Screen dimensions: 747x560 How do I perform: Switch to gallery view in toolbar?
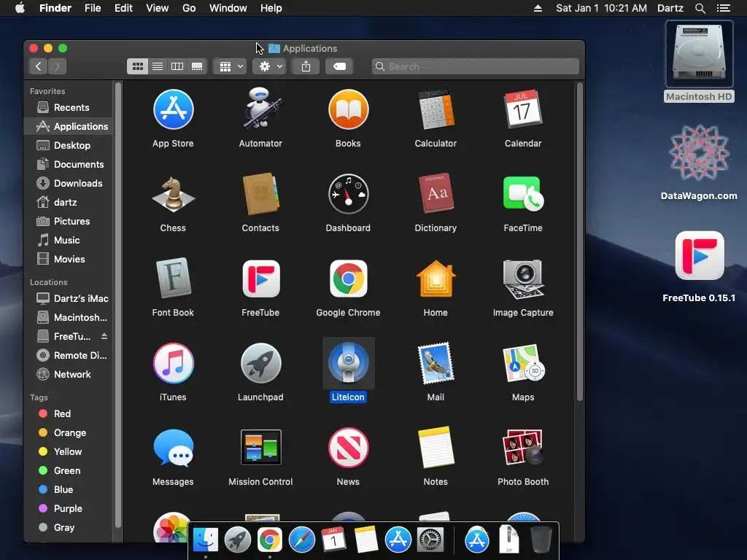click(197, 66)
